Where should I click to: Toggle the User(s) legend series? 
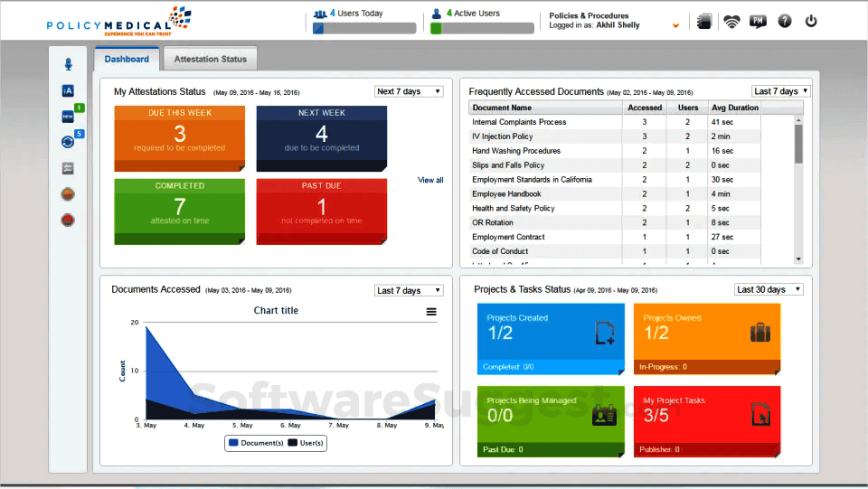[x=306, y=443]
